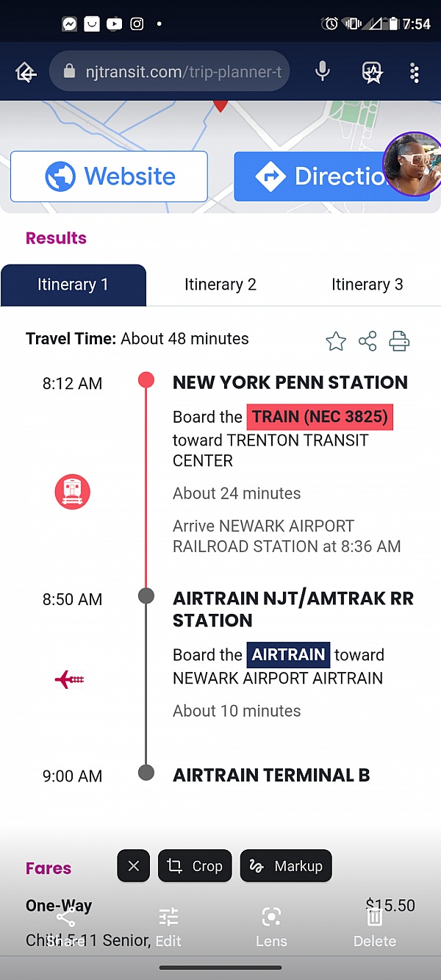441x980 pixels.
Task: Switch to the Itinerary 2 tab
Action: [220, 285]
